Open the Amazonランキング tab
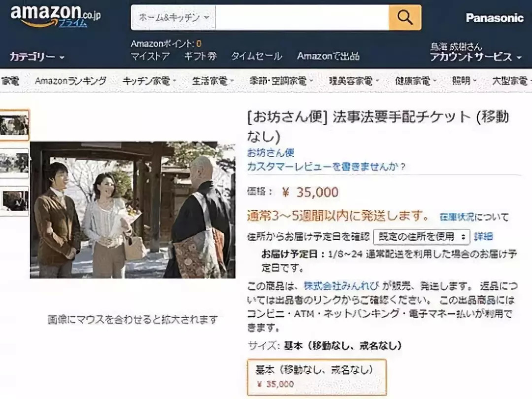This screenshot has width=532, height=399. (x=70, y=81)
